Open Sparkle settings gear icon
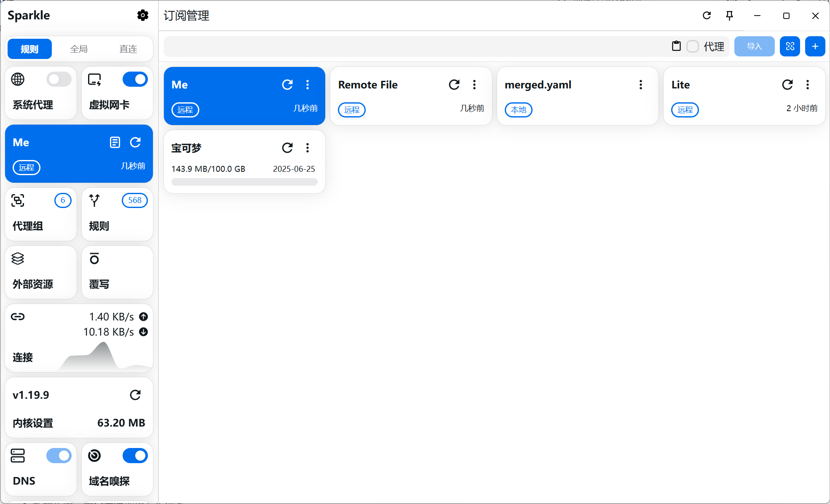Viewport: 830px width, 504px height. [143, 16]
